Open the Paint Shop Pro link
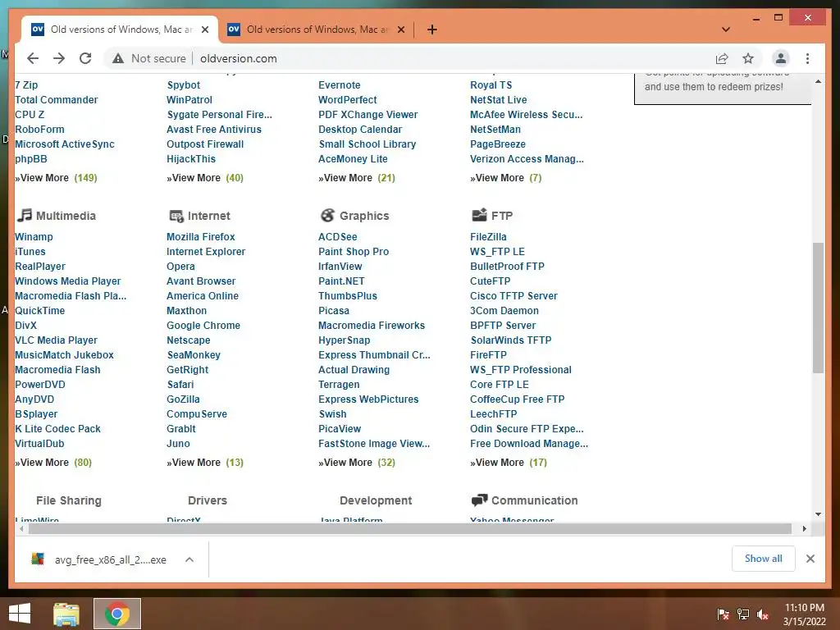The image size is (840, 630). (354, 251)
